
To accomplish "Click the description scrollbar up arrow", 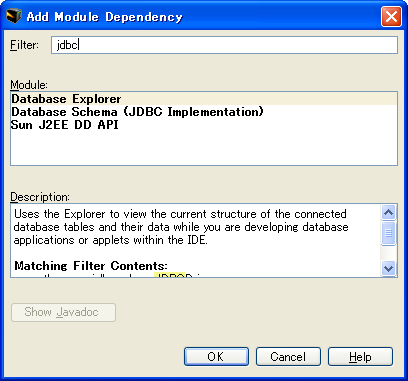I will pos(388,212).
